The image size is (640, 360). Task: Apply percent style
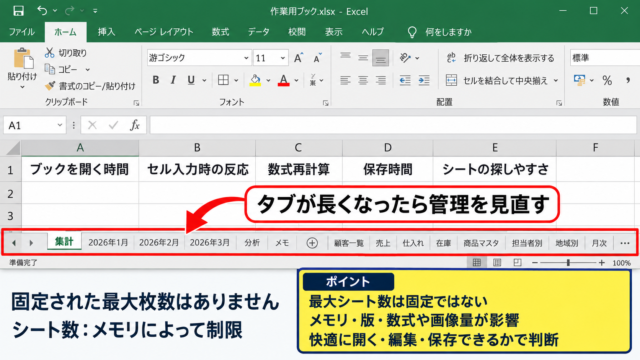(x=607, y=80)
